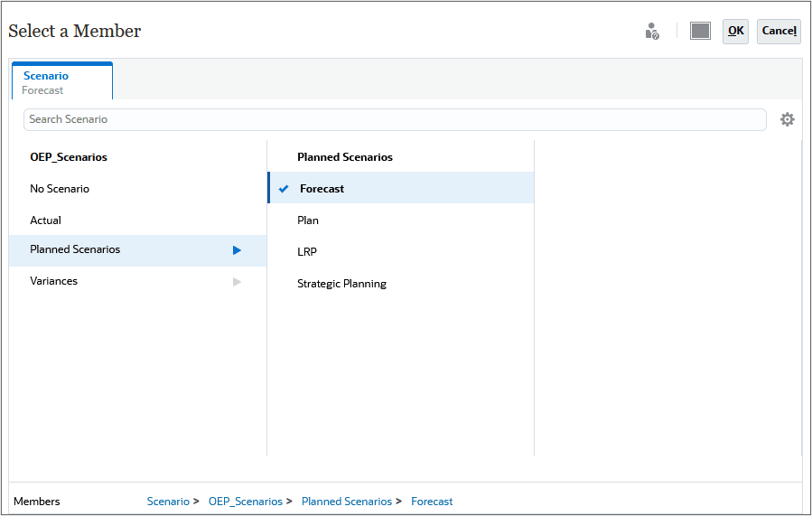Expand Planned Scenarios with its arrow
The image size is (812, 516).
238,250
